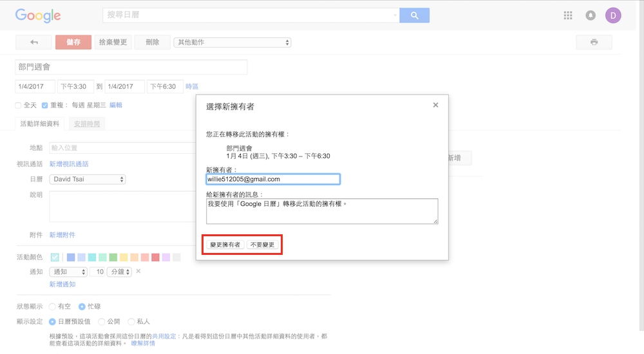
Task: Remove the notification with the X icon
Action: 138,272
